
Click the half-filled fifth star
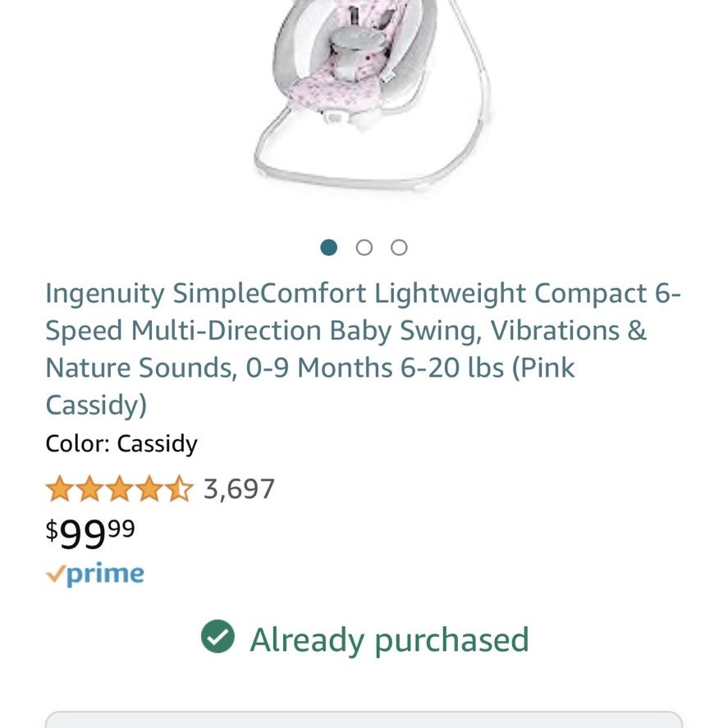point(179,488)
